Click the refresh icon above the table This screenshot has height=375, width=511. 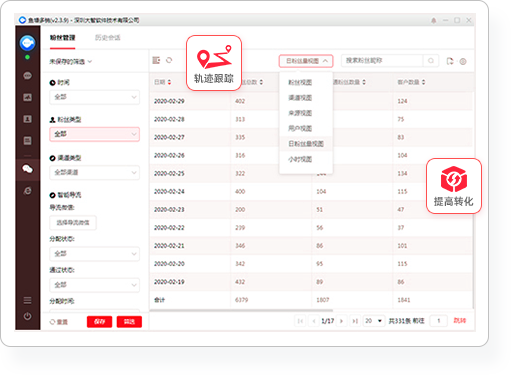[x=169, y=60]
